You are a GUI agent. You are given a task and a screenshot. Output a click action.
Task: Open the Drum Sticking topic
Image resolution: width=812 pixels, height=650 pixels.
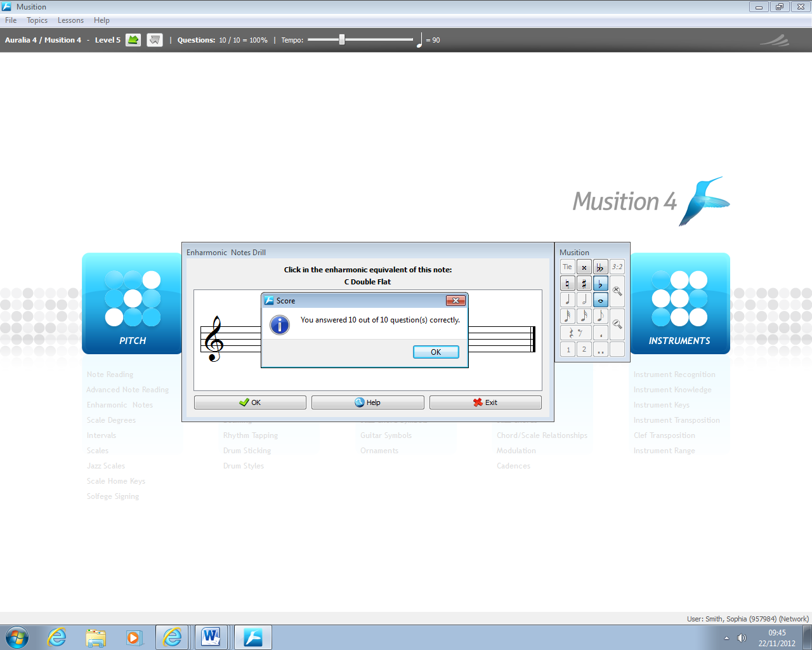click(x=247, y=451)
